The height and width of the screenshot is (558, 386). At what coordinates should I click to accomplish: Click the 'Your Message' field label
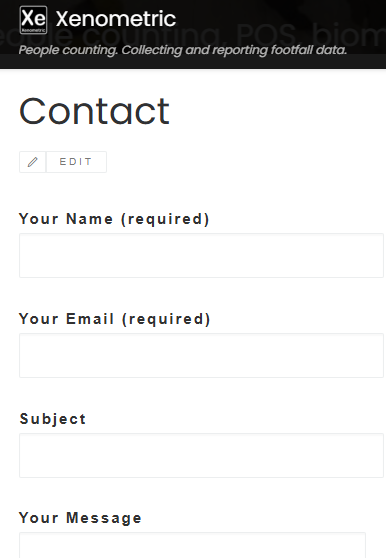(80, 518)
